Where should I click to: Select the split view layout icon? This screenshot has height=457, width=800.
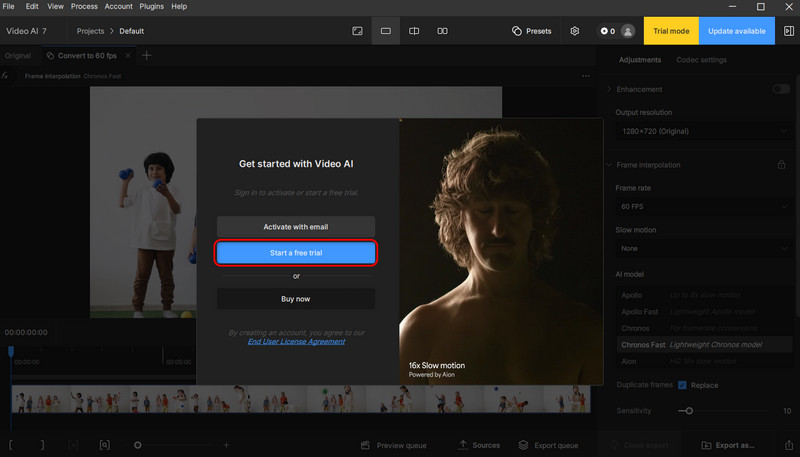[x=414, y=31]
